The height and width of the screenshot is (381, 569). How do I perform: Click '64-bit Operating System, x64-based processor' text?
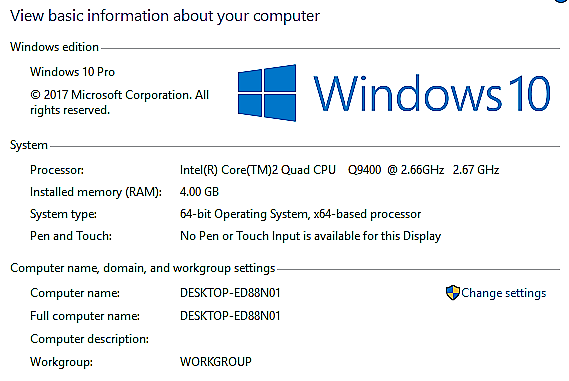[300, 214]
